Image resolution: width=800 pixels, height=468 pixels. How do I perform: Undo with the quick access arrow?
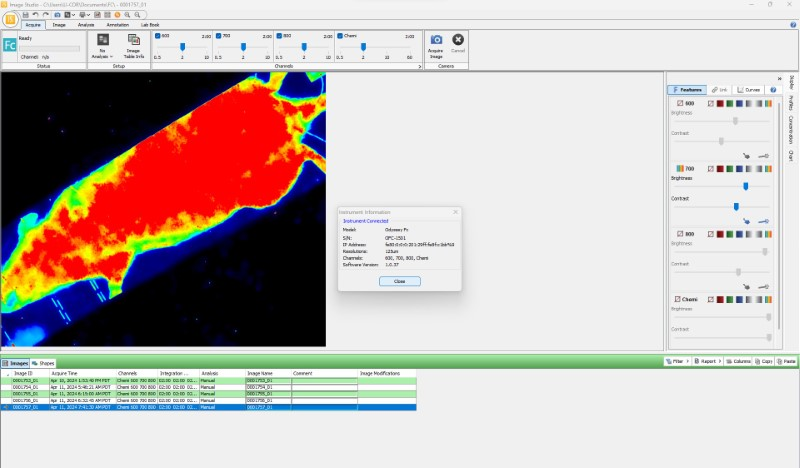click(35, 15)
